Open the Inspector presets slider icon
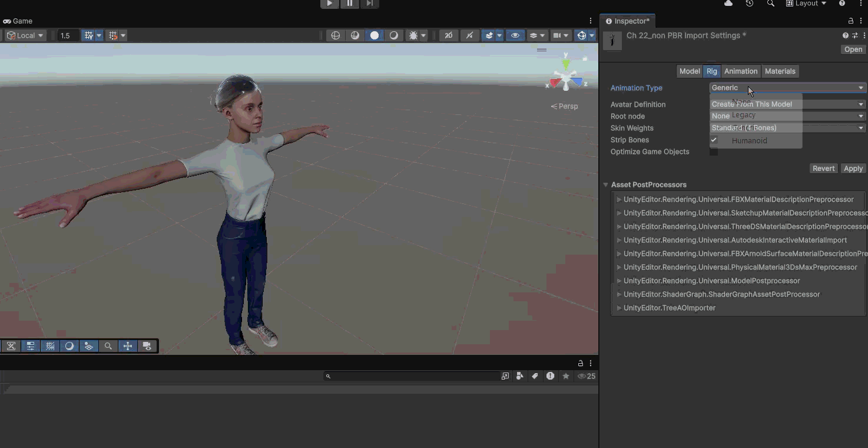 (855, 35)
